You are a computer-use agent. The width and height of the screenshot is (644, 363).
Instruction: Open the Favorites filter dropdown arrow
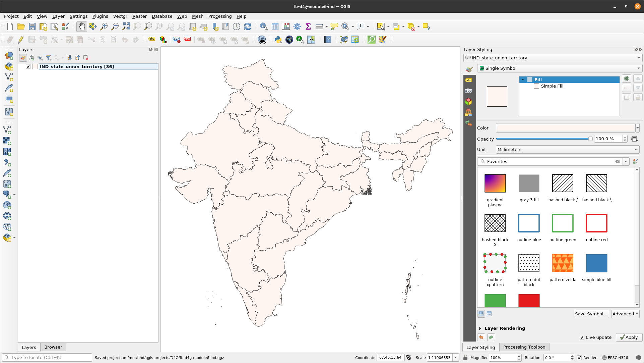pyautogui.click(x=626, y=161)
